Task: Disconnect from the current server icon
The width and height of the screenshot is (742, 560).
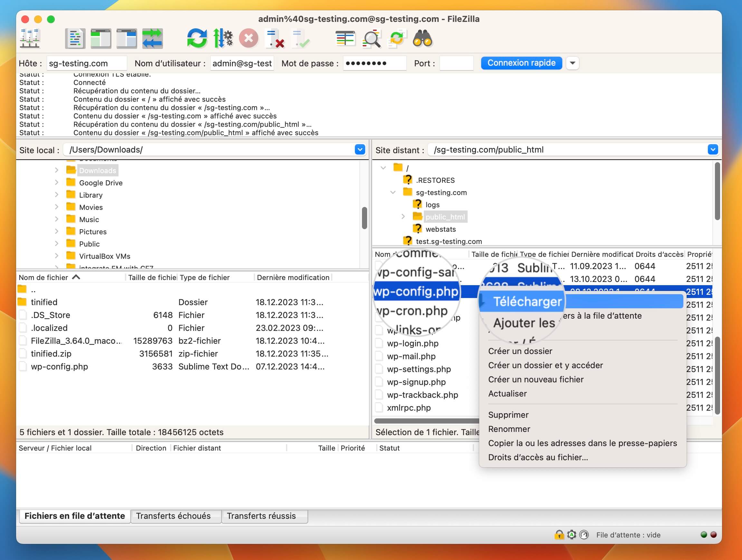Action: (274, 39)
